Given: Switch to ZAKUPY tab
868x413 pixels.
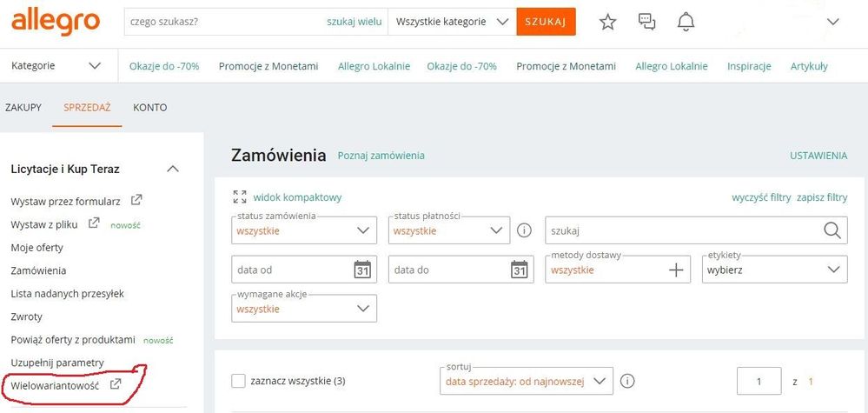Looking at the screenshot, I should (x=23, y=108).
